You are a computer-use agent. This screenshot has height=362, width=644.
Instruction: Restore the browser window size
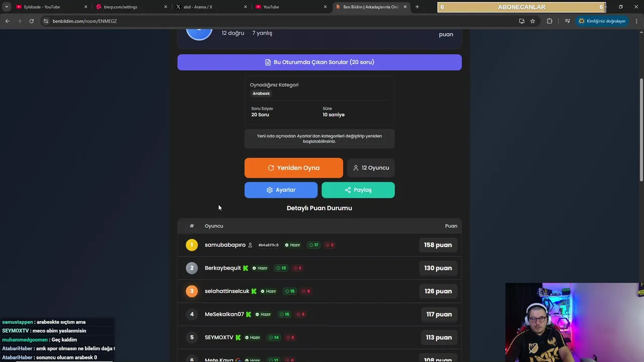[x=620, y=7]
